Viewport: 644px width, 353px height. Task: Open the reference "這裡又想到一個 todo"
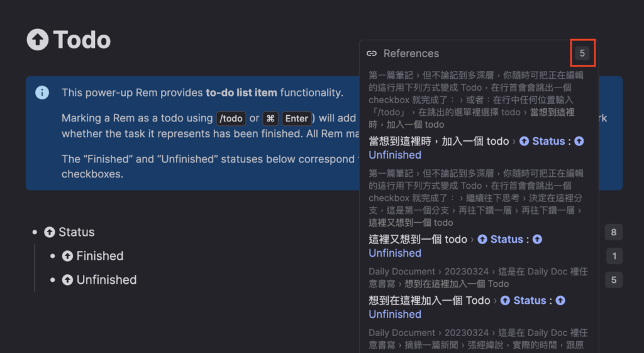(418, 239)
